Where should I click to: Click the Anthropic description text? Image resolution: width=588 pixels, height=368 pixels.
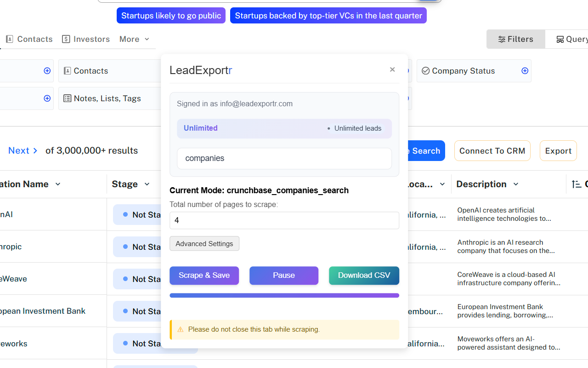[506, 247]
